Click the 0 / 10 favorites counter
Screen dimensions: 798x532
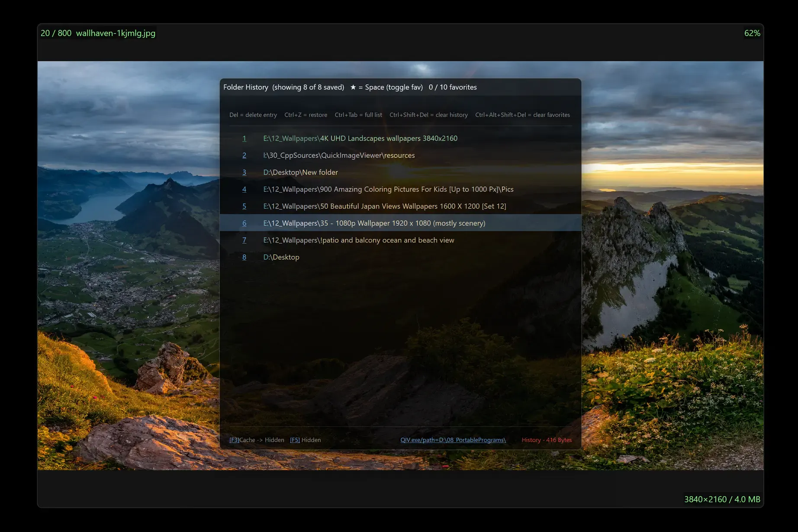pyautogui.click(x=453, y=87)
